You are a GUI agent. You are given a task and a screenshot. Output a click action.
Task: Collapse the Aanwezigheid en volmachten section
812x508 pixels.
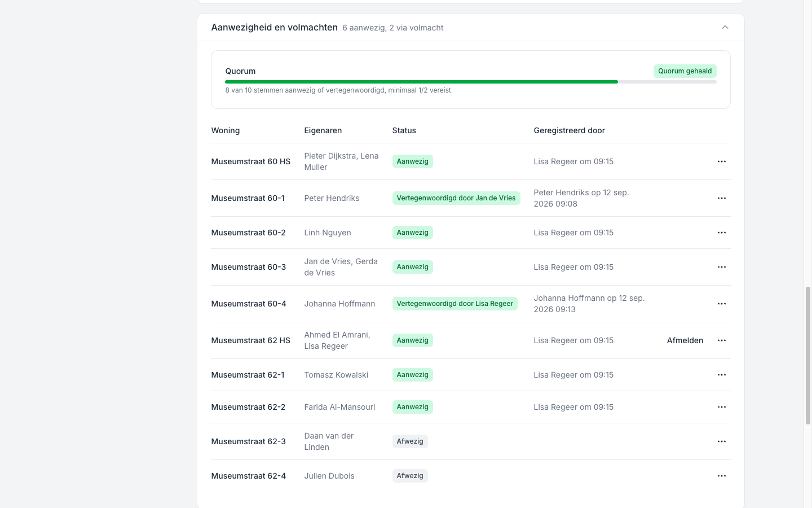[x=725, y=27]
